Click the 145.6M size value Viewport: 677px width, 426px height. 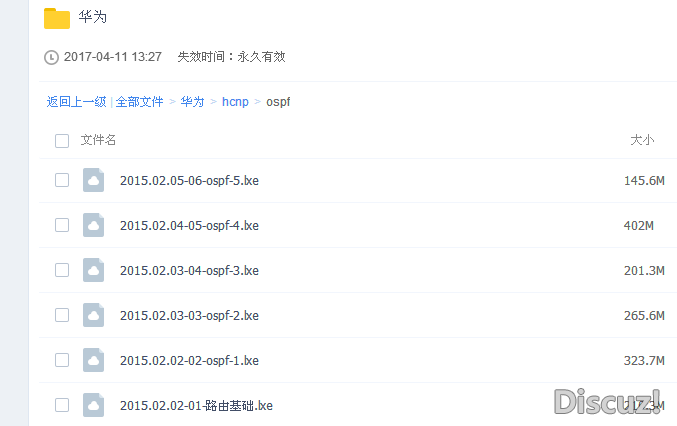tap(644, 180)
